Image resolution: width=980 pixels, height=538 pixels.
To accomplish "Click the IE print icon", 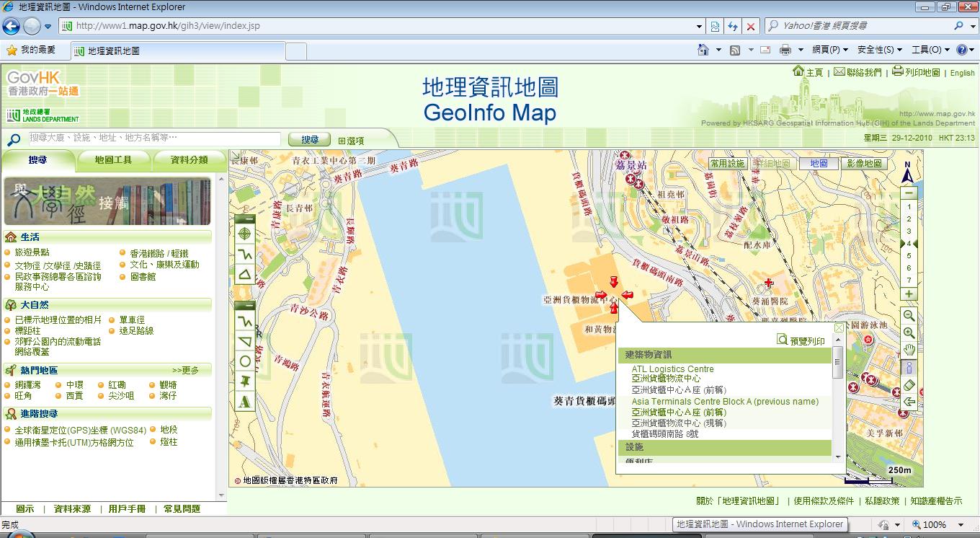I will pyautogui.click(x=785, y=50).
